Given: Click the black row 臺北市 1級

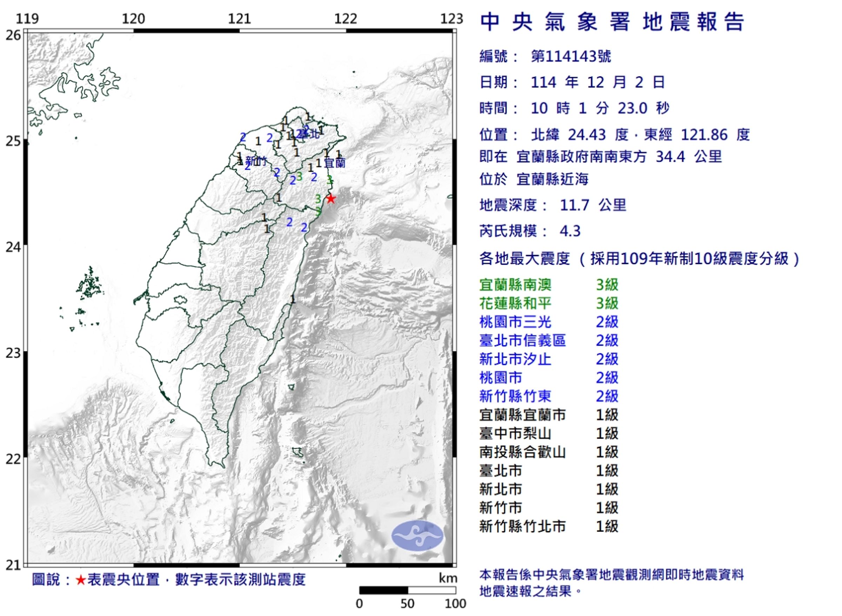Looking at the screenshot, I should click(549, 471).
